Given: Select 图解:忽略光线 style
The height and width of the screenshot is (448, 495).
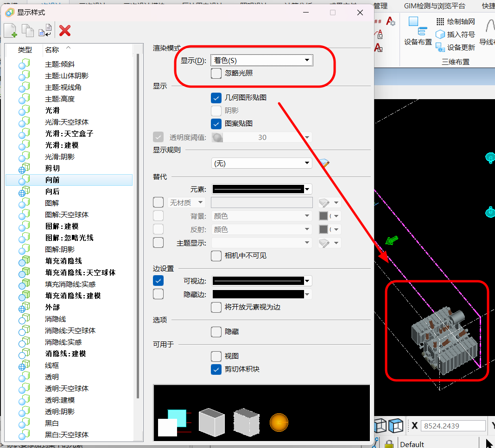Looking at the screenshot, I should click(x=69, y=238).
